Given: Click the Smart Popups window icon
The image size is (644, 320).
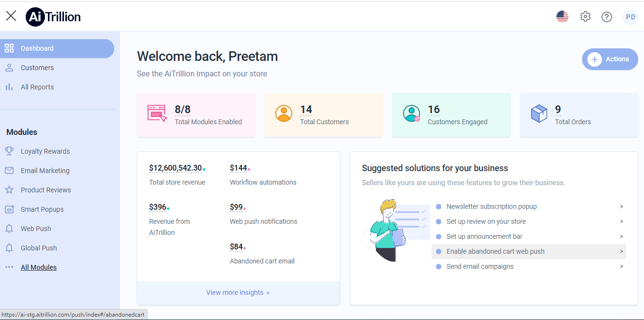Looking at the screenshot, I should point(9,209).
